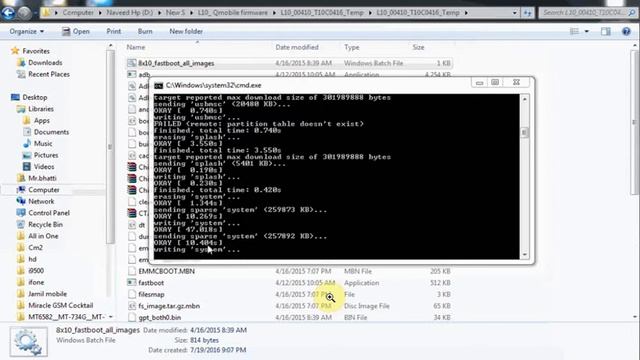Sort by Type column header
The height and width of the screenshot is (360, 640).
pyautogui.click(x=351, y=47)
